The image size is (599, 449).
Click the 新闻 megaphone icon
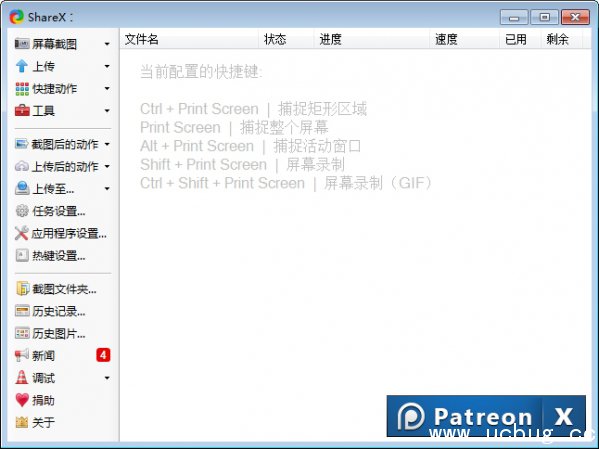tap(22, 355)
